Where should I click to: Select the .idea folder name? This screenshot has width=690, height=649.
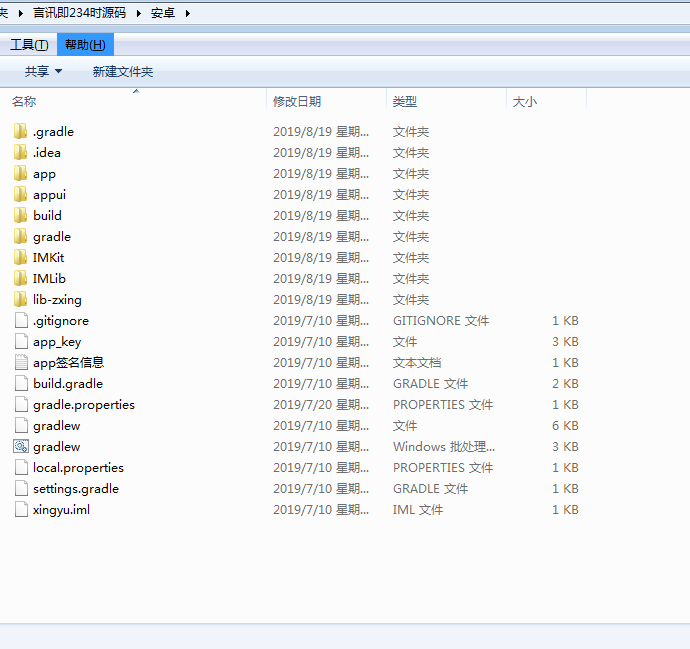(x=47, y=153)
